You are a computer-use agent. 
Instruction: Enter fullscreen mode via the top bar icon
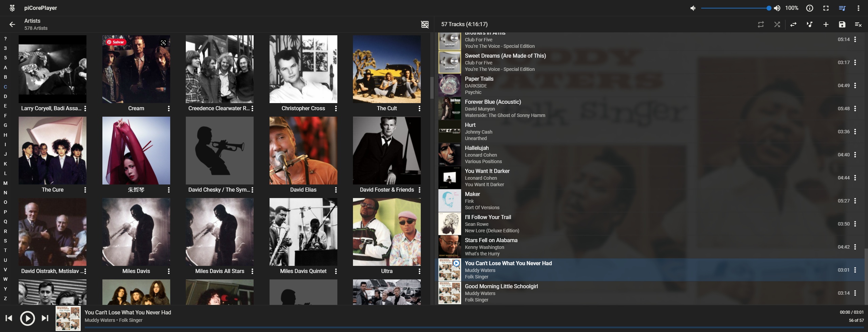[826, 8]
